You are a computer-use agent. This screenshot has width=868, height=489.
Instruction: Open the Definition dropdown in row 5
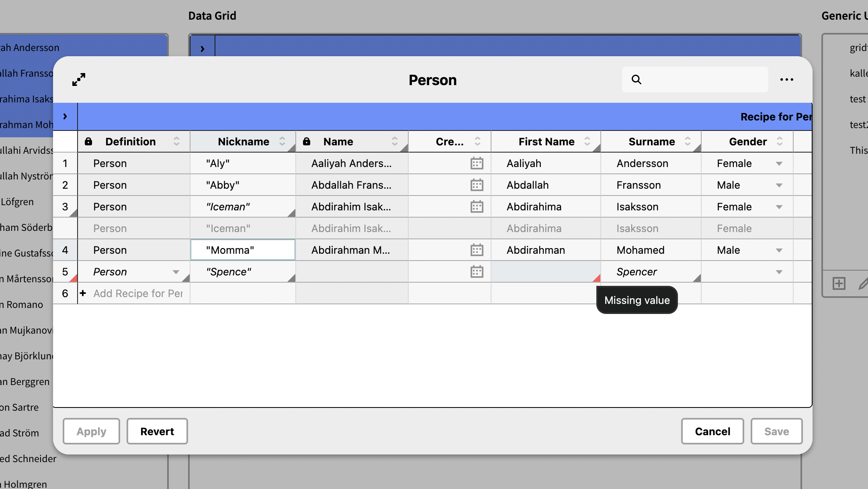(176, 272)
